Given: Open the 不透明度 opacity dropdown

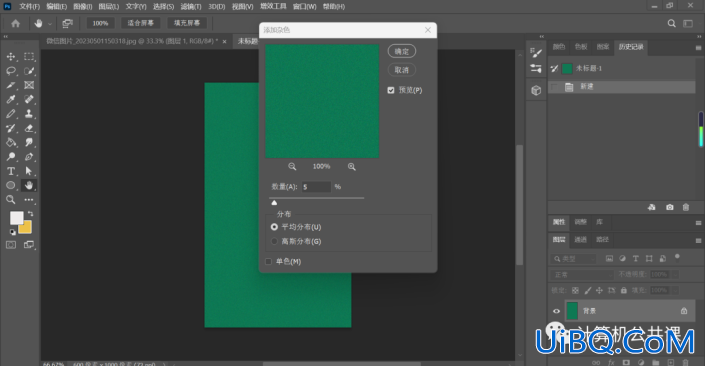Looking at the screenshot, I should [675, 274].
